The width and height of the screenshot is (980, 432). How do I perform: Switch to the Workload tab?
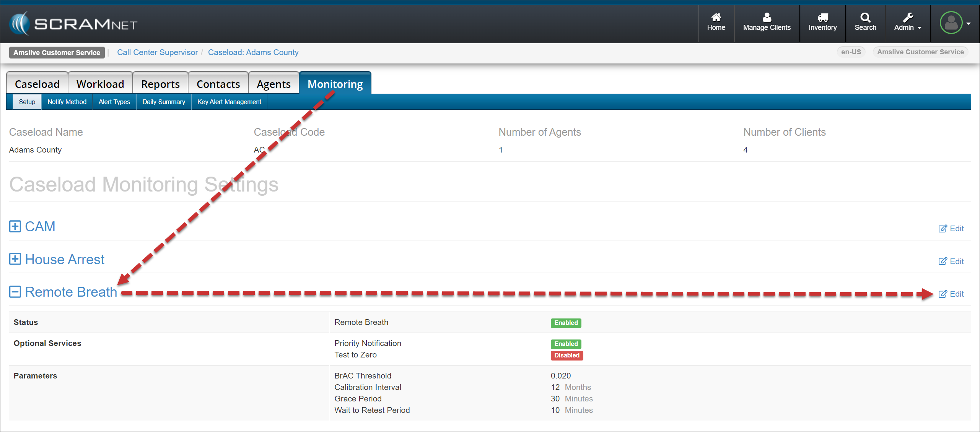[100, 84]
